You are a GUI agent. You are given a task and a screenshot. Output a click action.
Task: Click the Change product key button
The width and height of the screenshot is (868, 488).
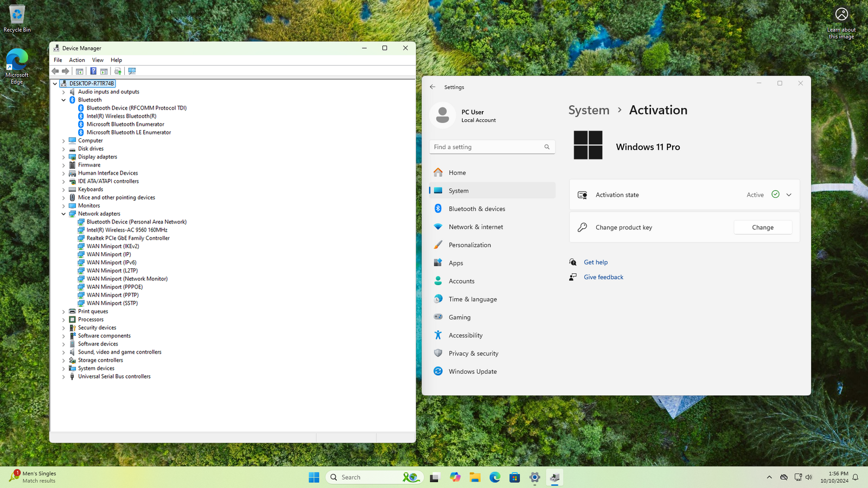point(763,227)
